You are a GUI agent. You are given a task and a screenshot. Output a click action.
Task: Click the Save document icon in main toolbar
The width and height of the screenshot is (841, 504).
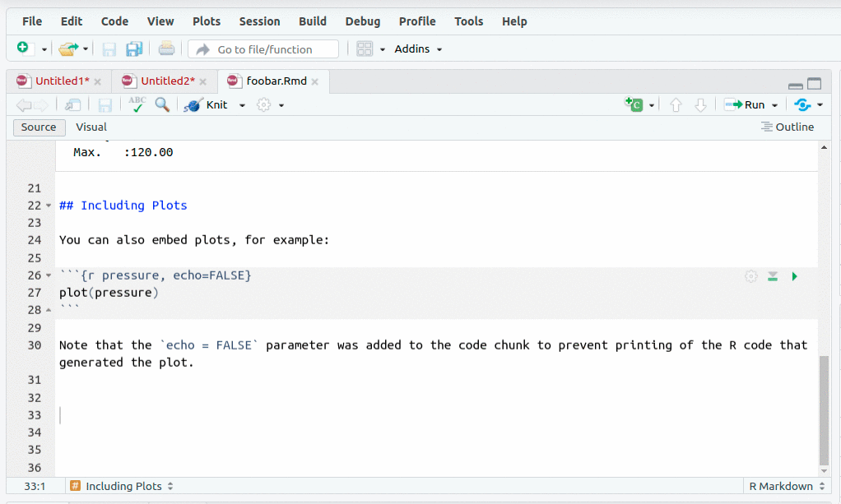[109, 49]
